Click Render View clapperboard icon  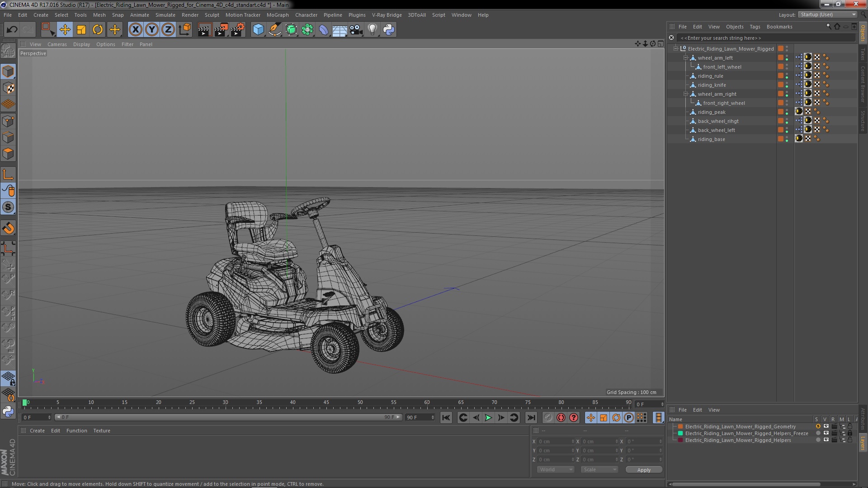pyautogui.click(x=204, y=30)
